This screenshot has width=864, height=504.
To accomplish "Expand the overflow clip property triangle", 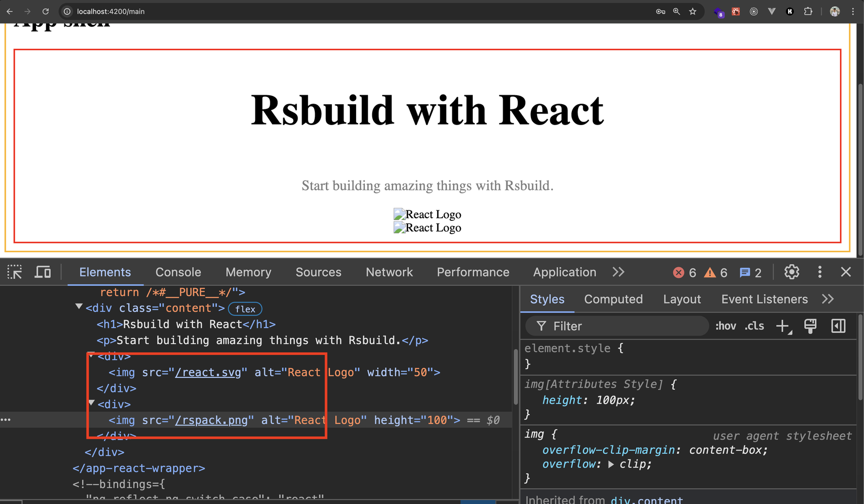I will pos(611,464).
